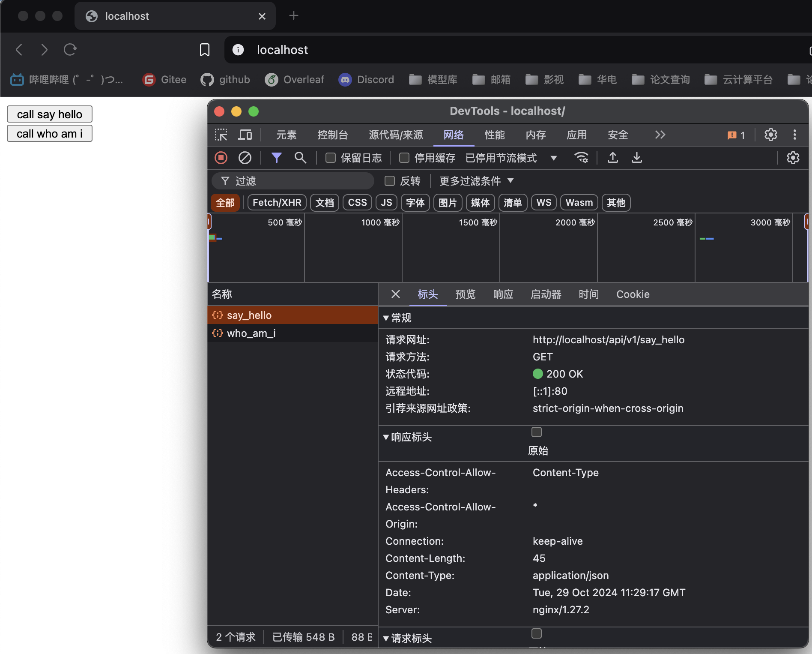Toggle the funnel filter icon in the toolbar
The height and width of the screenshot is (654, 812).
coord(276,158)
